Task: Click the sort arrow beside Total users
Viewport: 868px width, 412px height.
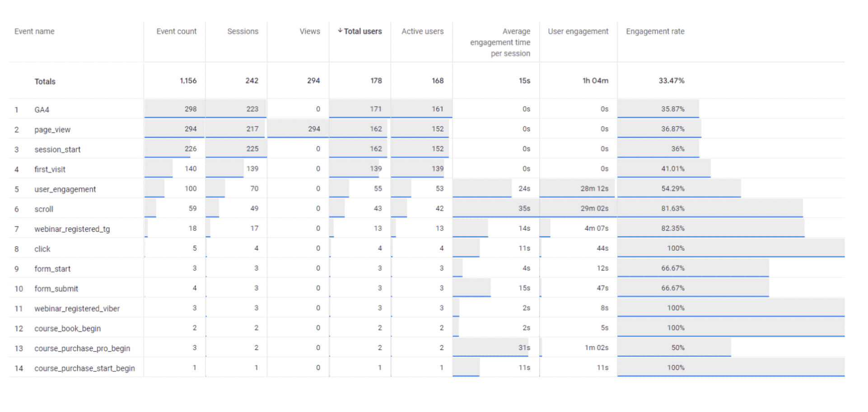Action: point(340,31)
